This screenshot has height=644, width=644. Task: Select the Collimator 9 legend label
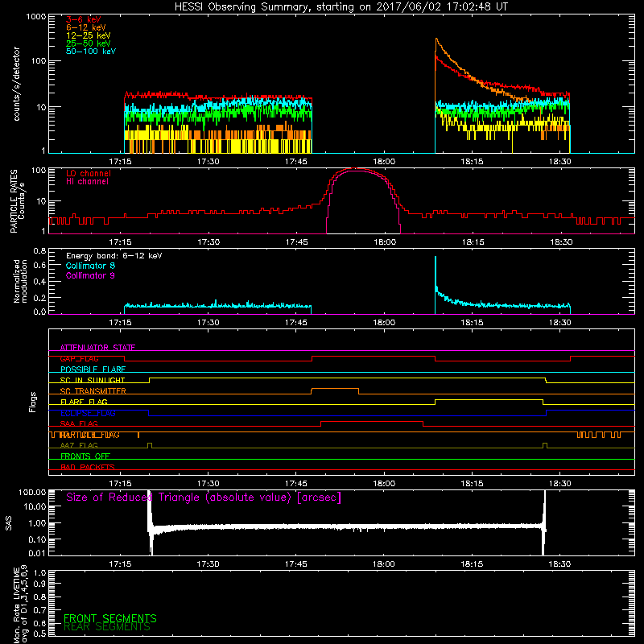point(90,275)
